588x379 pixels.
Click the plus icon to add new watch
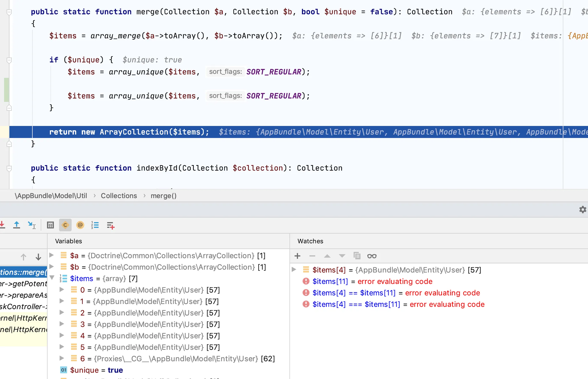[297, 256]
